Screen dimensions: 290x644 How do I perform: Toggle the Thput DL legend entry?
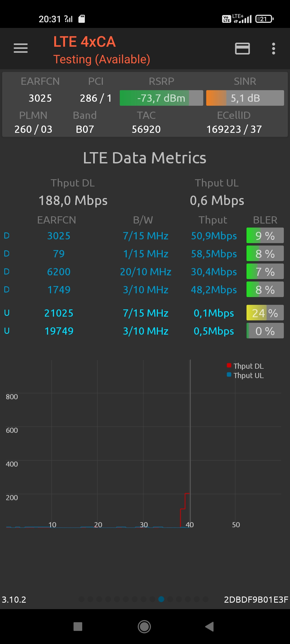pyautogui.click(x=245, y=366)
